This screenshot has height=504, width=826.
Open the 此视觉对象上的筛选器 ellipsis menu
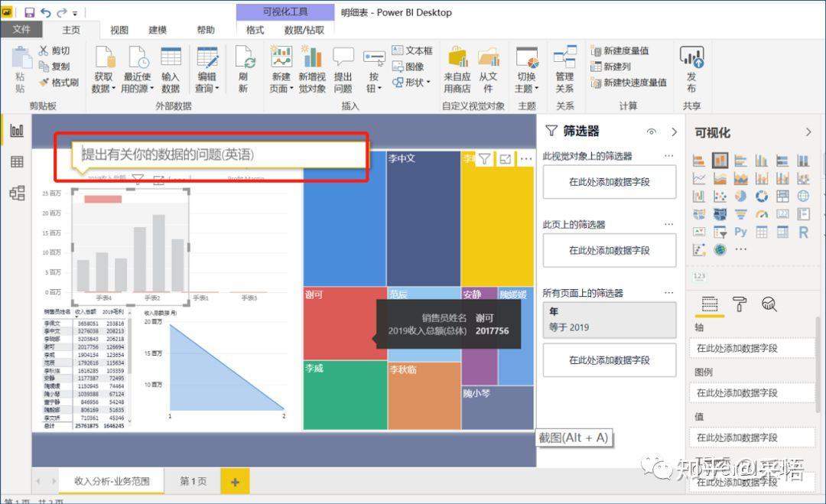tap(669, 155)
